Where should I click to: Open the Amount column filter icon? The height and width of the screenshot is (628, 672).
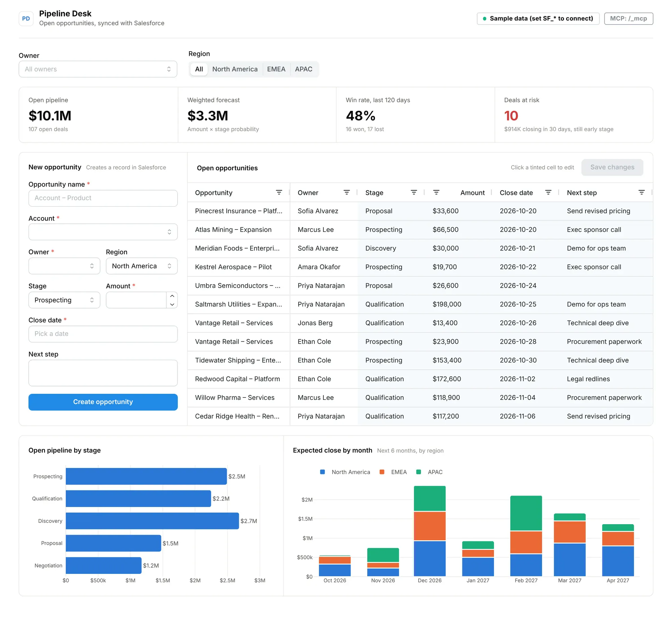[x=436, y=193]
